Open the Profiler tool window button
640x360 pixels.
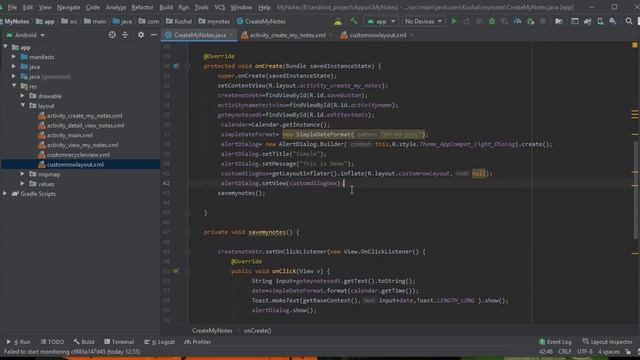click(198, 342)
